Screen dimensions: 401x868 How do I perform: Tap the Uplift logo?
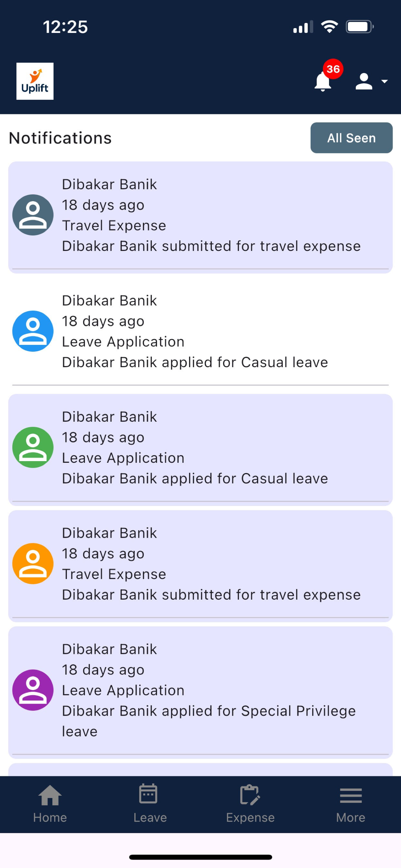(x=35, y=81)
